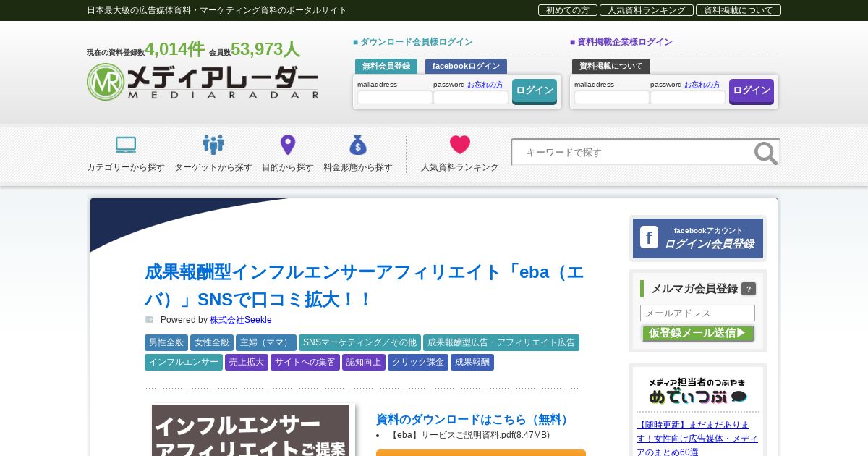868x456 pixels.
Task: Click the company お忘れの方 link
Action: [x=702, y=85]
